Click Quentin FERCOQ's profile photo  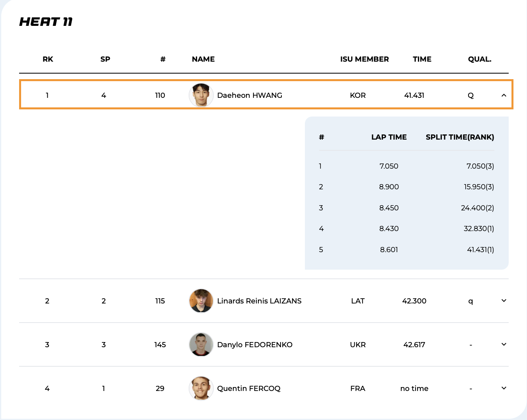click(201, 388)
